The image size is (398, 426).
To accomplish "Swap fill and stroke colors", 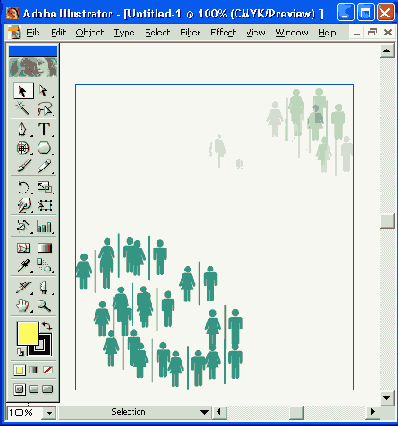I will tap(47, 326).
